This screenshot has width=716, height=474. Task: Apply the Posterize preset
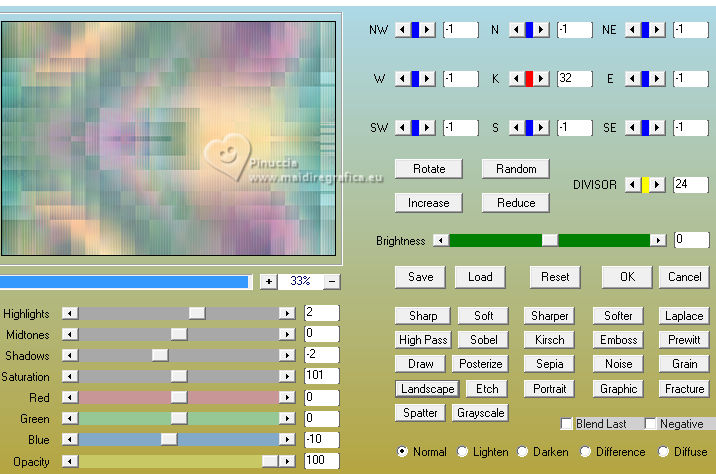[x=480, y=364]
